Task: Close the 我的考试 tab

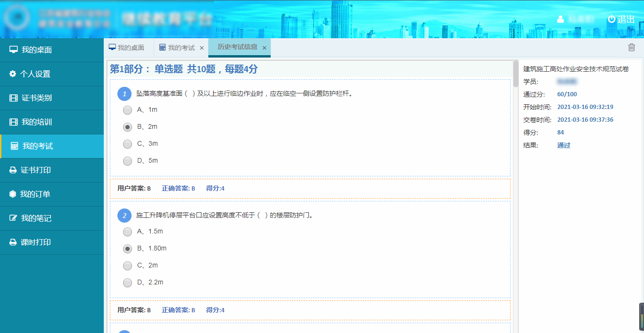Action: click(x=202, y=48)
